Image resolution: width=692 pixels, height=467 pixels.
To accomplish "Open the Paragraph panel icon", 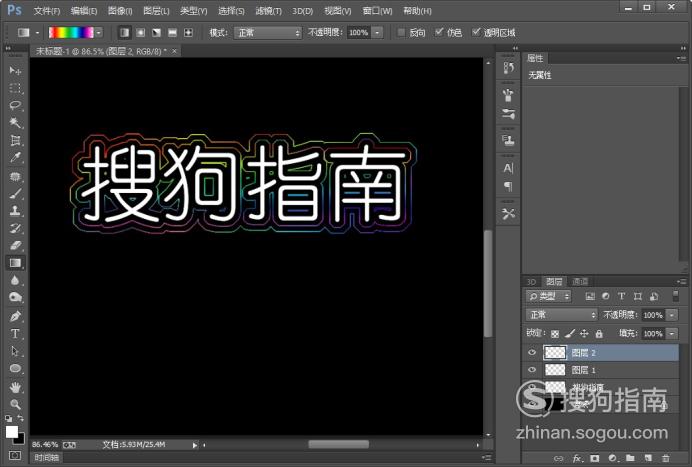I will [x=508, y=186].
